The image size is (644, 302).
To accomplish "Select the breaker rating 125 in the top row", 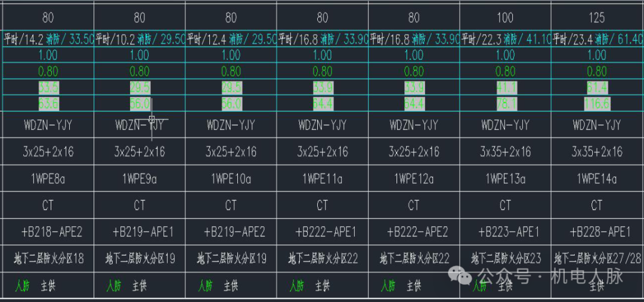I will (x=597, y=18).
